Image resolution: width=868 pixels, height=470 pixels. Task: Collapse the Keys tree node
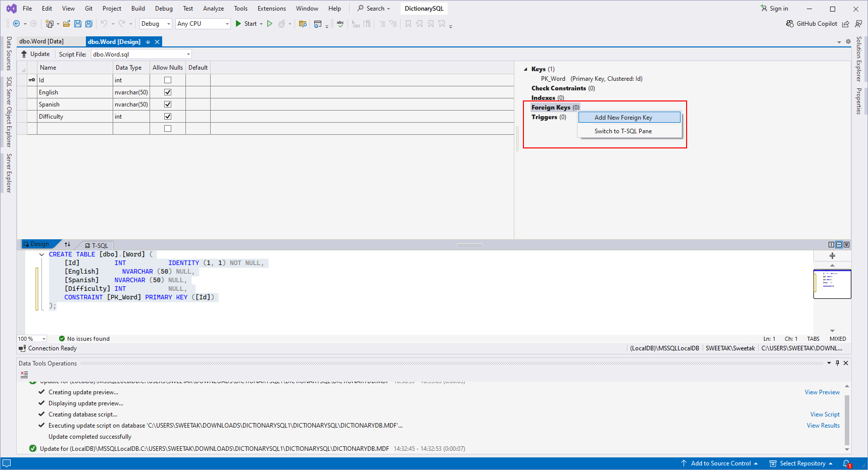[526, 69]
